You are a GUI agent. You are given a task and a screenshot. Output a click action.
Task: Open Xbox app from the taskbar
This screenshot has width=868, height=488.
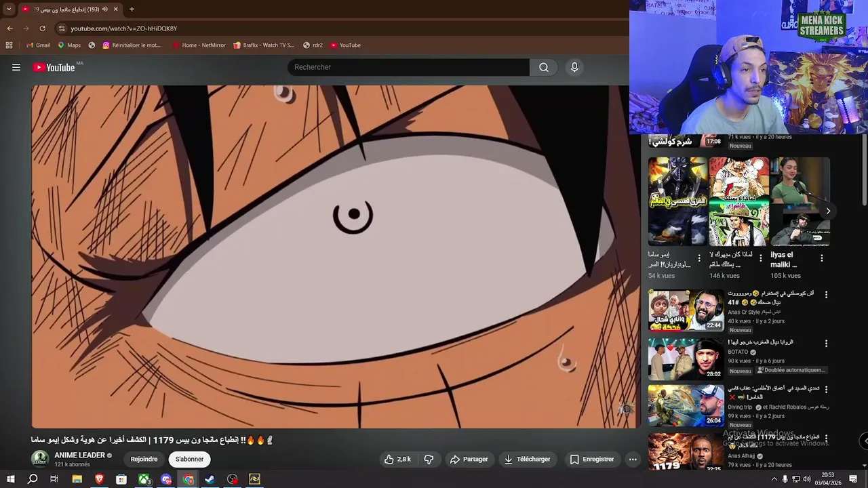pyautogui.click(x=144, y=479)
